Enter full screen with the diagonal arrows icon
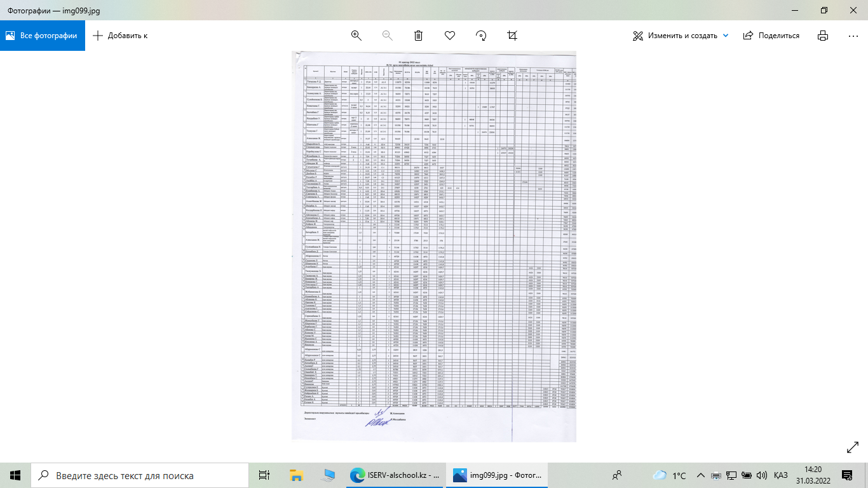This screenshot has height=488, width=868. [853, 447]
